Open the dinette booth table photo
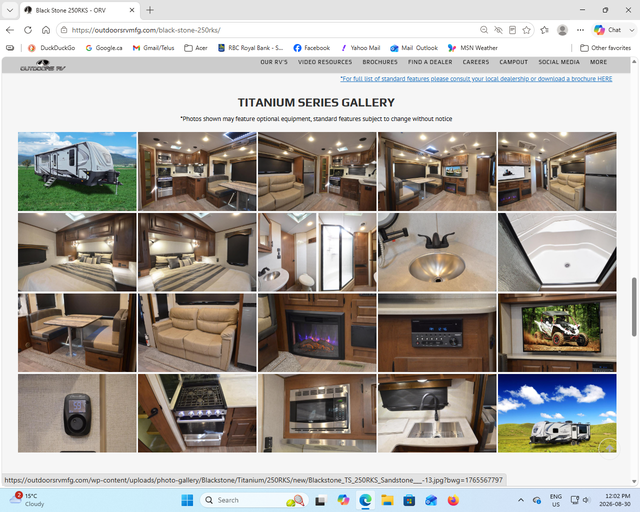This screenshot has height=512, width=640. [x=77, y=332]
